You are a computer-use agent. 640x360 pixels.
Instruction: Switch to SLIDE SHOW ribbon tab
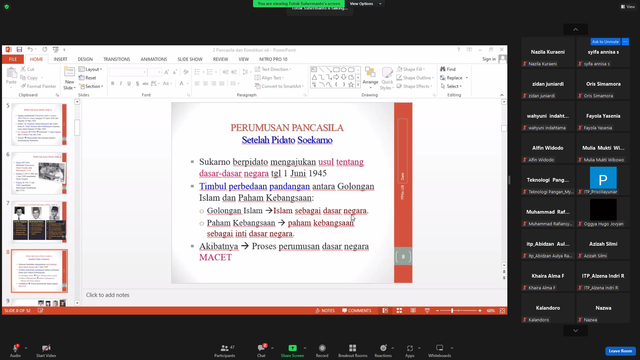tap(190, 59)
